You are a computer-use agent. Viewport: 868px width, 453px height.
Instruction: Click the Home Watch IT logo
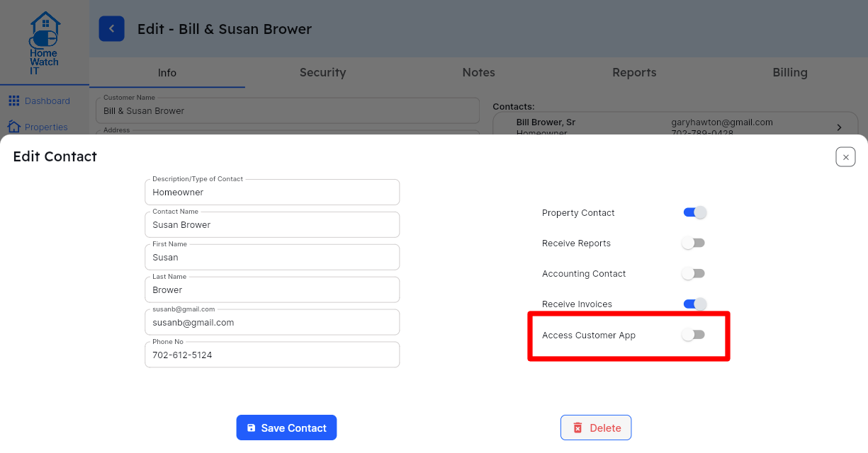coord(44,43)
